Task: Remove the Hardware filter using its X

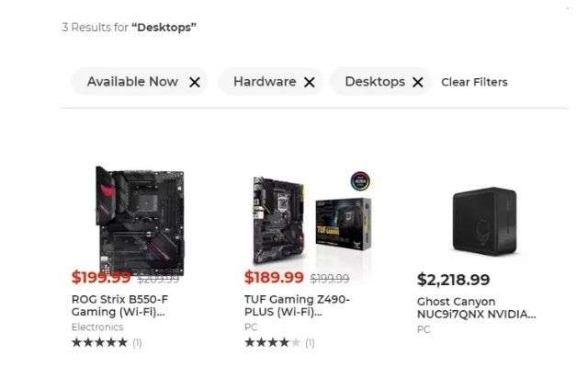Action: (310, 82)
